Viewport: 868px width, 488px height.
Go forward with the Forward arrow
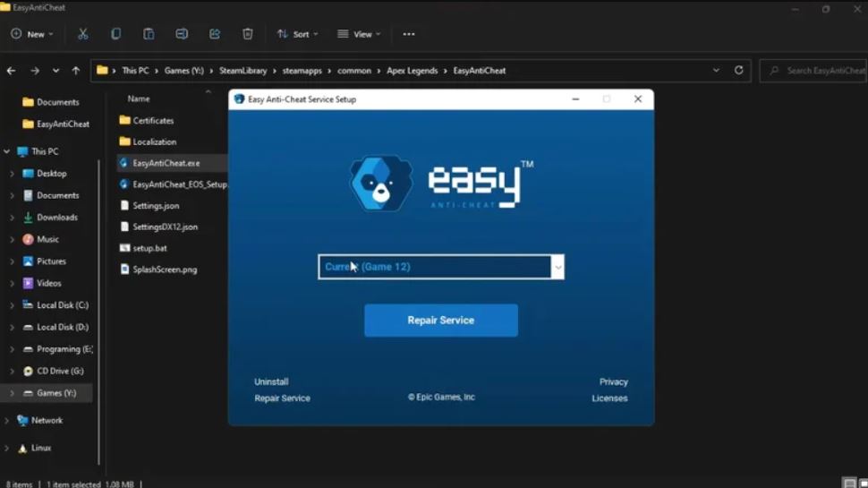coord(34,71)
